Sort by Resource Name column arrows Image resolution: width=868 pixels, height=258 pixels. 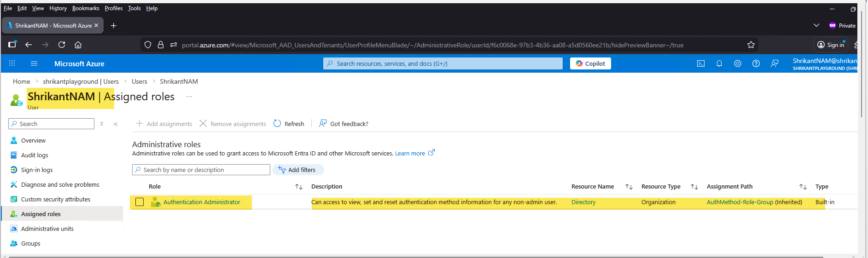point(629,186)
